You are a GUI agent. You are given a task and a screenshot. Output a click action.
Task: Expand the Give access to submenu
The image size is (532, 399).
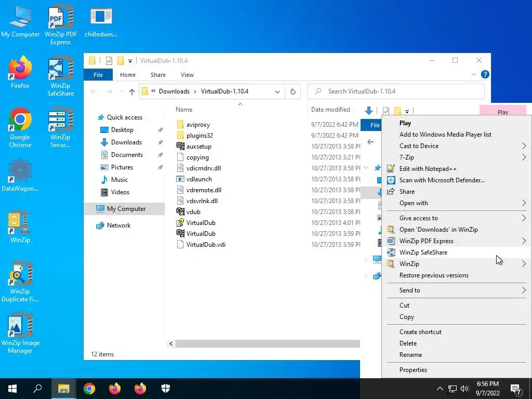point(457,218)
